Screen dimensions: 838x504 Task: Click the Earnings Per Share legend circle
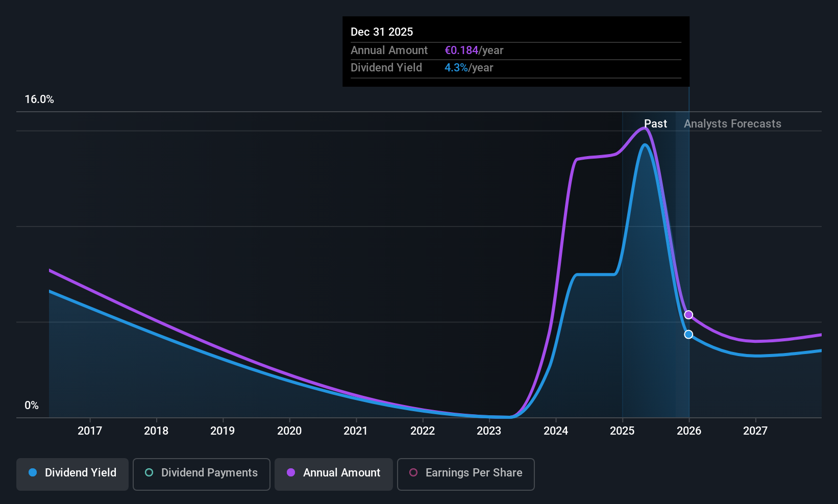(x=413, y=473)
